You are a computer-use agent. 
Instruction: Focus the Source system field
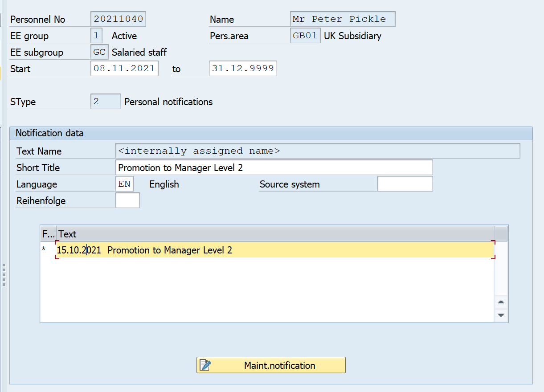[x=405, y=184]
